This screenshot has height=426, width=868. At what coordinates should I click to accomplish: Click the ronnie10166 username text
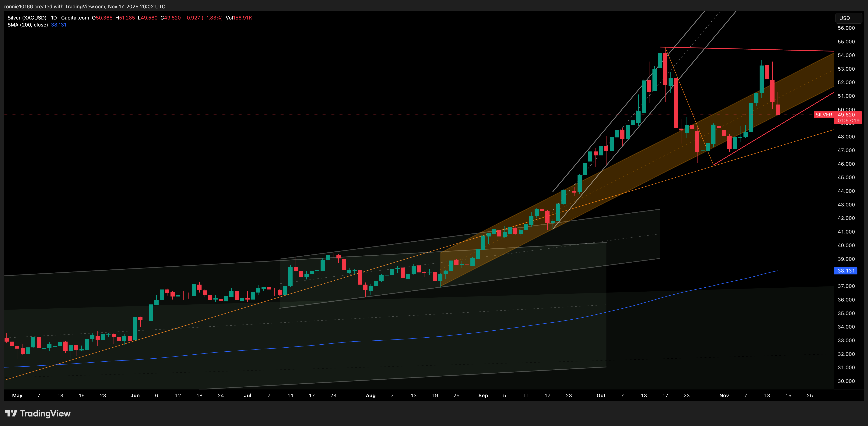(19, 6)
